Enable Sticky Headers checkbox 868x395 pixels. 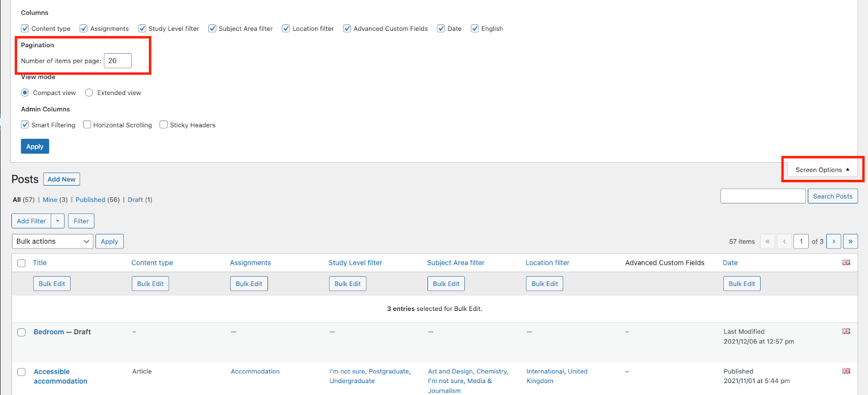click(x=163, y=125)
